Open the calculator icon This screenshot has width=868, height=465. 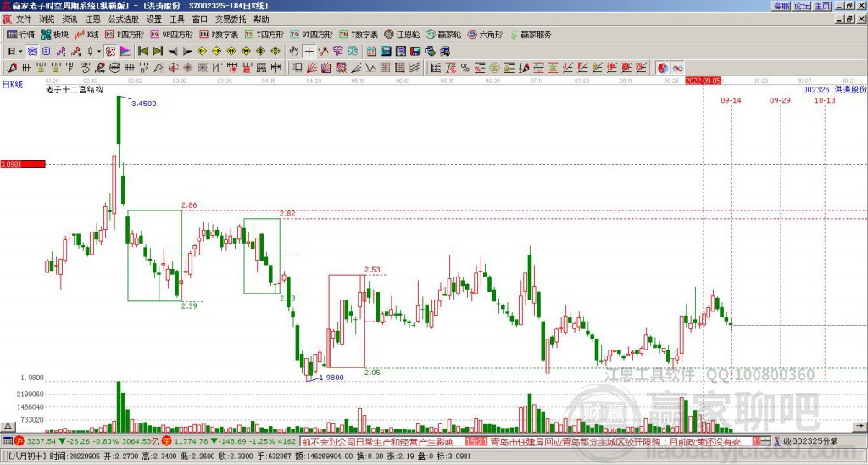click(386, 51)
